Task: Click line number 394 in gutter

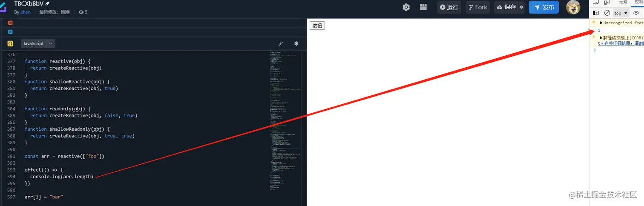Action: click(11, 177)
